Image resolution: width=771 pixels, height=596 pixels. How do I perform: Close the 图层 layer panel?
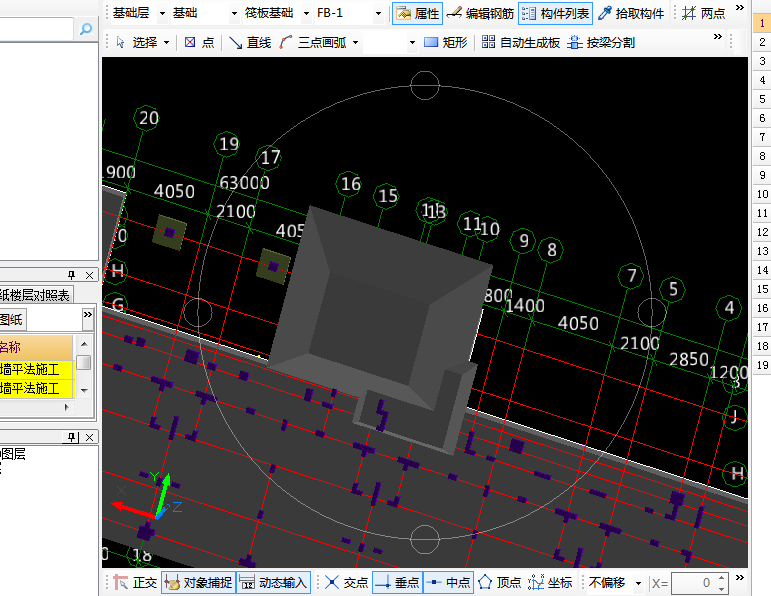89,437
